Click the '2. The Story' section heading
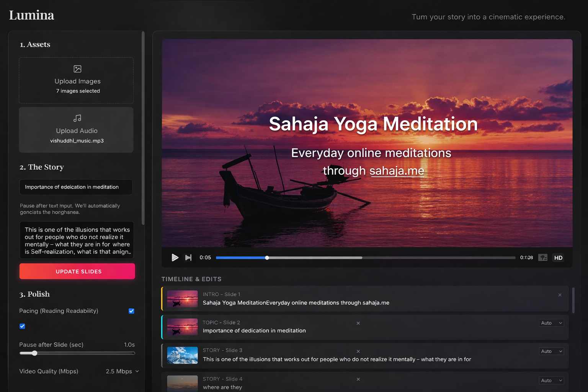The height and width of the screenshot is (392, 588). 42,167
